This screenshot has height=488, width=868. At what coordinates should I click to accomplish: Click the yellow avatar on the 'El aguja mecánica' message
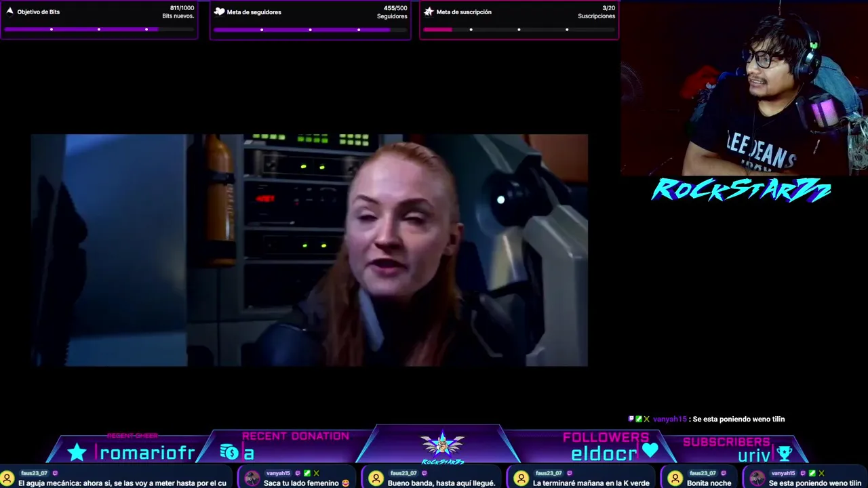pos(7,479)
